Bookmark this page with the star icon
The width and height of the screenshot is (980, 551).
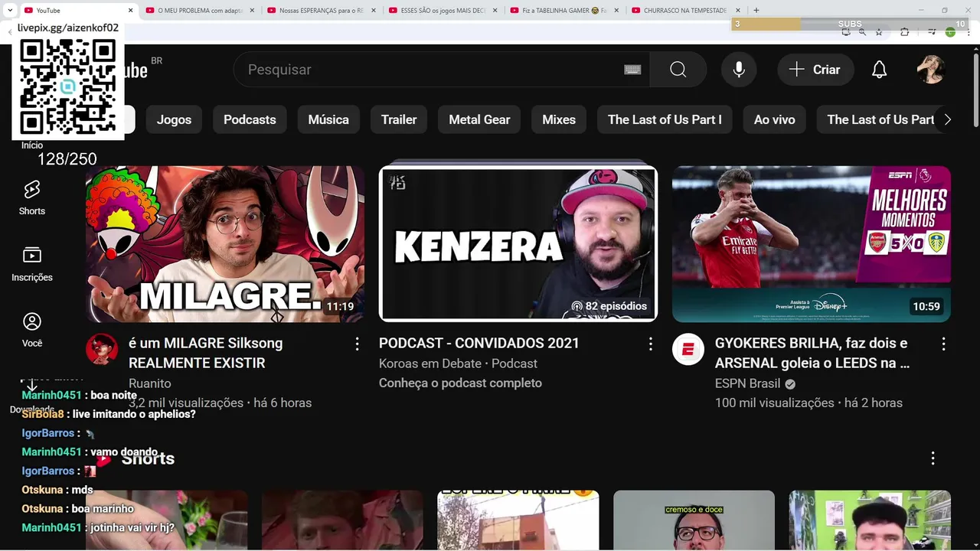coord(879,32)
